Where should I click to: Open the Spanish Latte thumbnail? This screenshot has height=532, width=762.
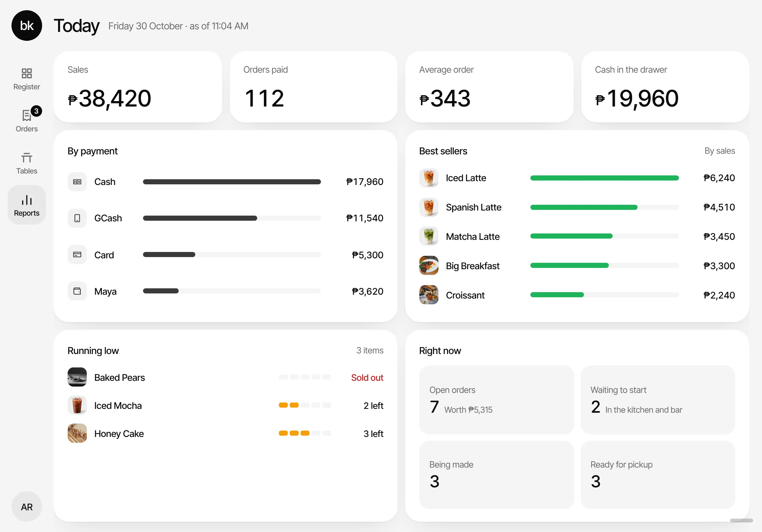[x=429, y=207]
